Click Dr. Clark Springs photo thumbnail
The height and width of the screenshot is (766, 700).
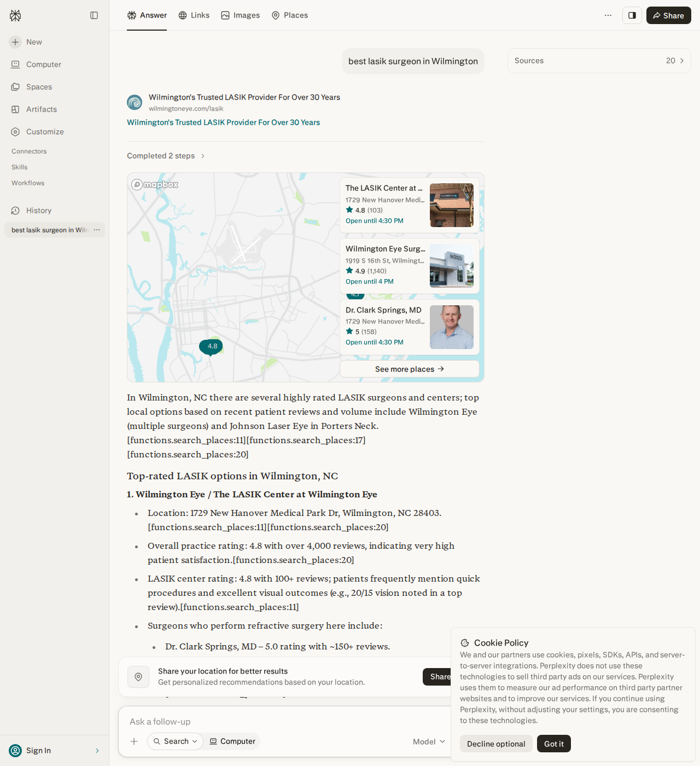(452, 327)
